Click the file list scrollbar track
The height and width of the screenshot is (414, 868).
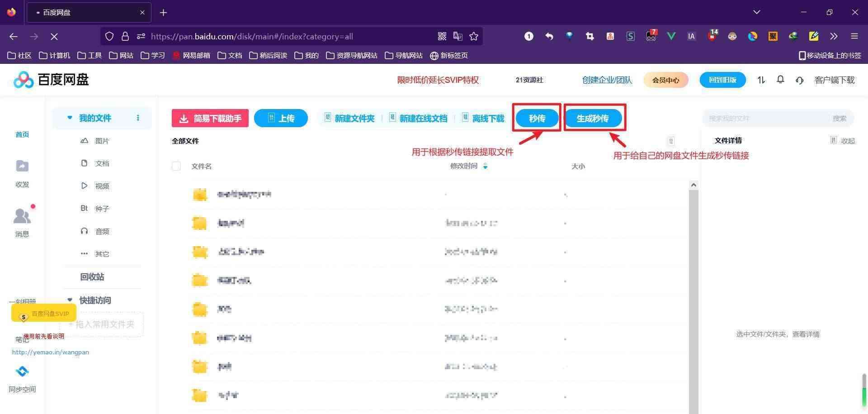693,301
